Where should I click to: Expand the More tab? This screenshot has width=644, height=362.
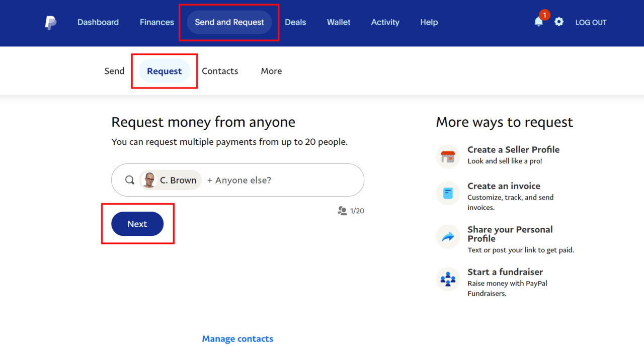[271, 71]
